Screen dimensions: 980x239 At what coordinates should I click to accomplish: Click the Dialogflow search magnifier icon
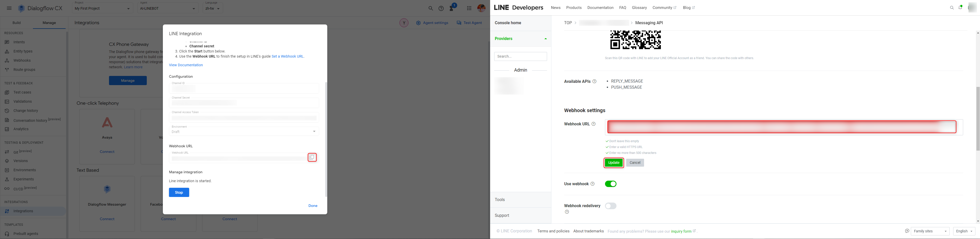click(431, 8)
